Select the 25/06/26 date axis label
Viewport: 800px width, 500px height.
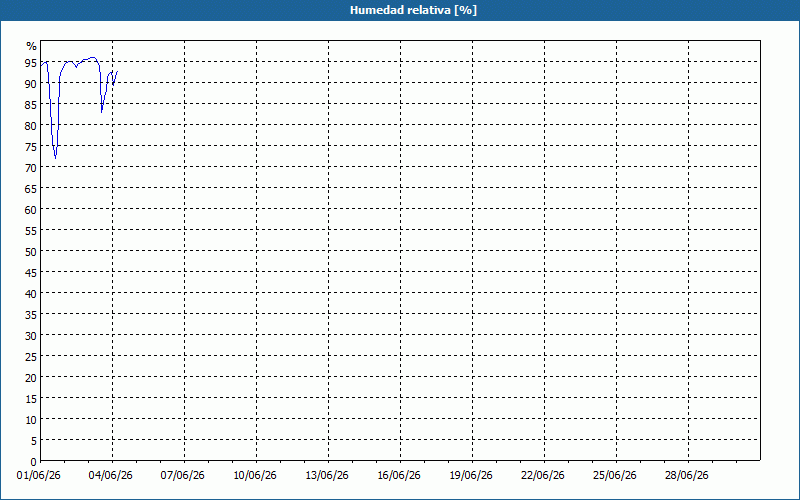click(615, 476)
